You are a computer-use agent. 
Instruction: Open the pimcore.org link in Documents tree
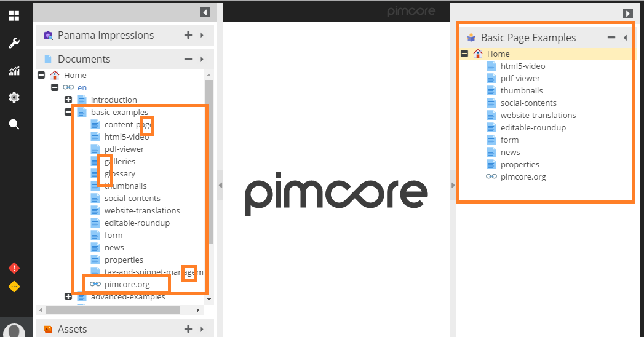coord(127,284)
